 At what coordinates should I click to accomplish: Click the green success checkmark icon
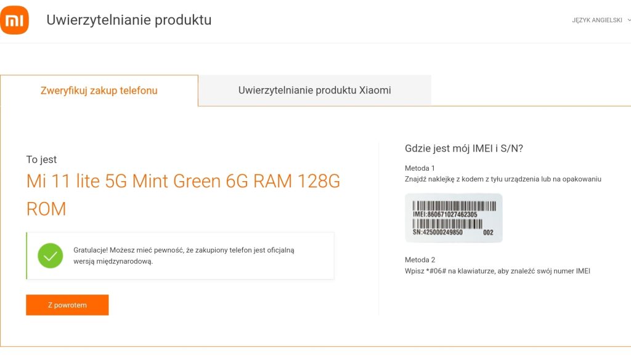pos(50,256)
